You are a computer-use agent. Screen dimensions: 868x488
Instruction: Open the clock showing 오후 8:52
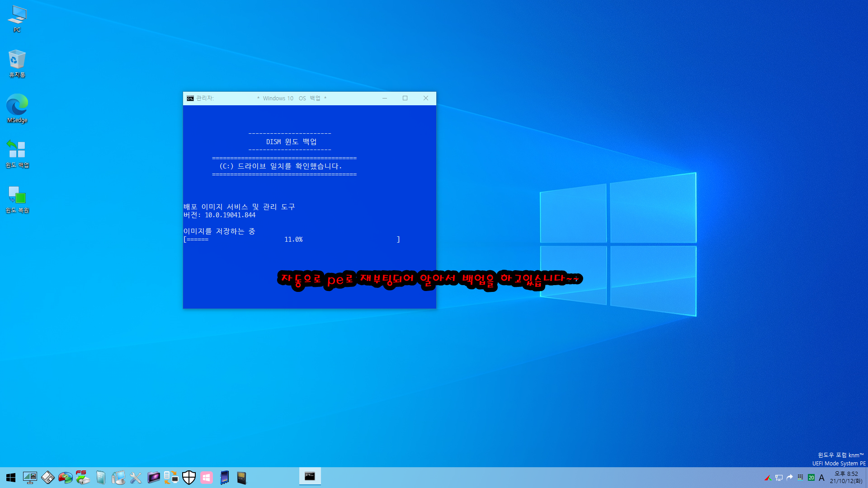tap(846, 478)
